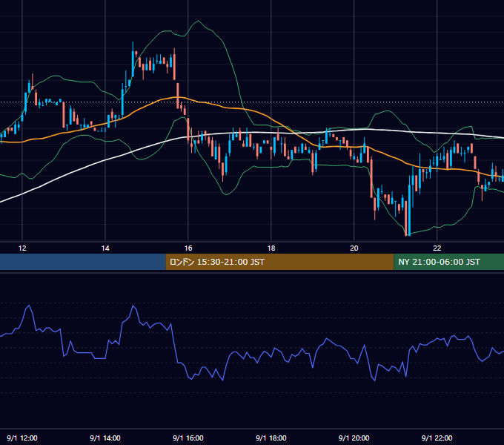
Task: Click the upper axis hour label 20
Action: tap(354, 248)
